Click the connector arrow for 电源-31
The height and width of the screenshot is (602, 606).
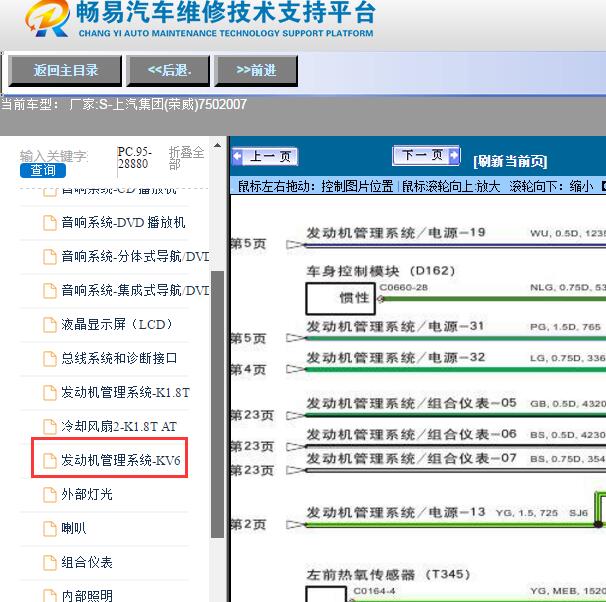tap(295, 338)
